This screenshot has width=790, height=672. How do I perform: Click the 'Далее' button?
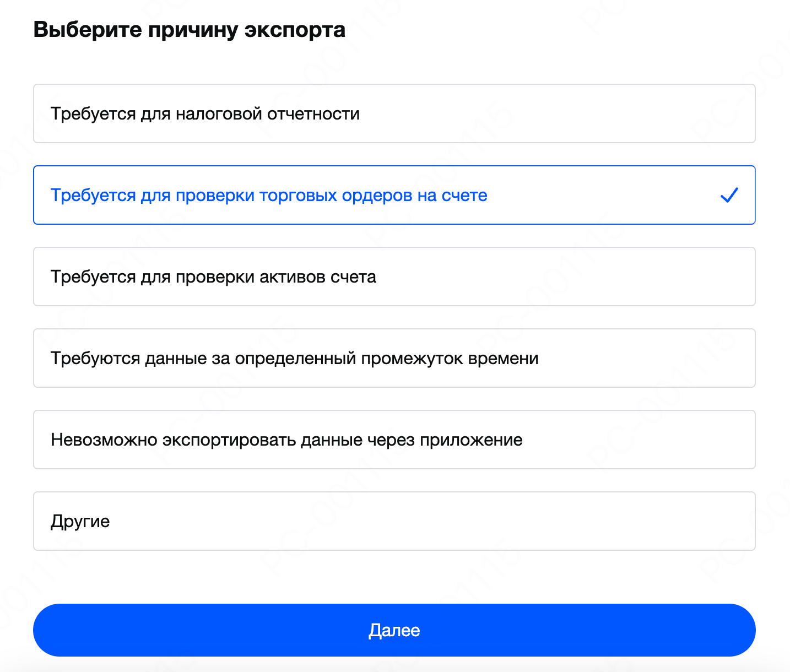tap(394, 630)
